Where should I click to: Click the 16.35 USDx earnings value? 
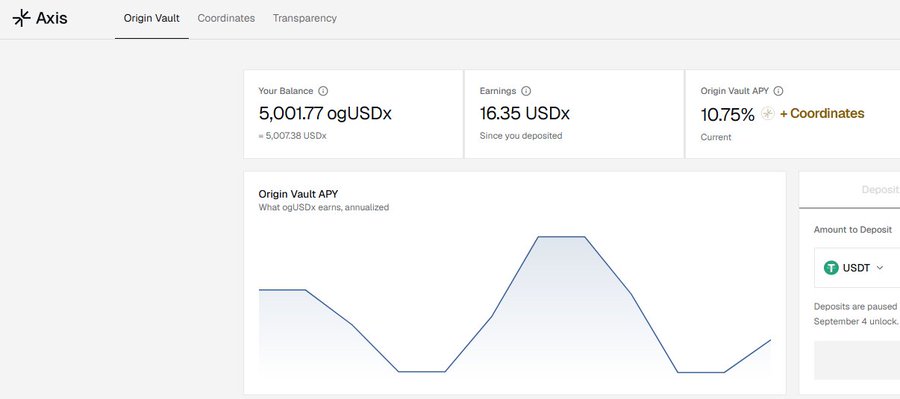click(525, 114)
